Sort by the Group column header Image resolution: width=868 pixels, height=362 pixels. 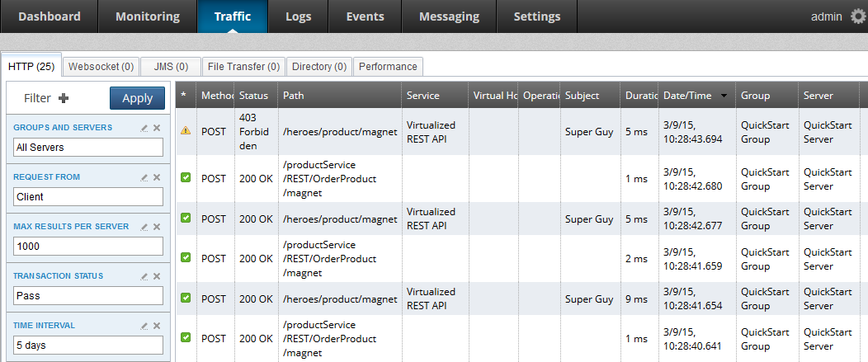767,95
